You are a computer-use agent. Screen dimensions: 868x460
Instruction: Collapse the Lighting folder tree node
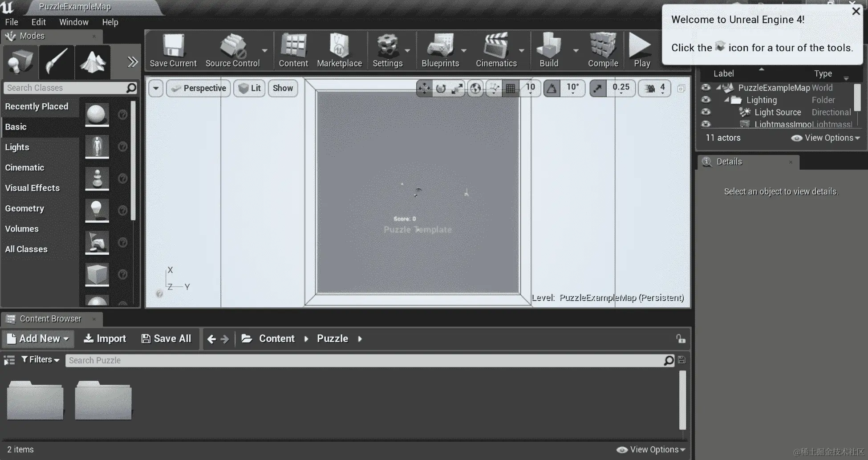(x=726, y=99)
